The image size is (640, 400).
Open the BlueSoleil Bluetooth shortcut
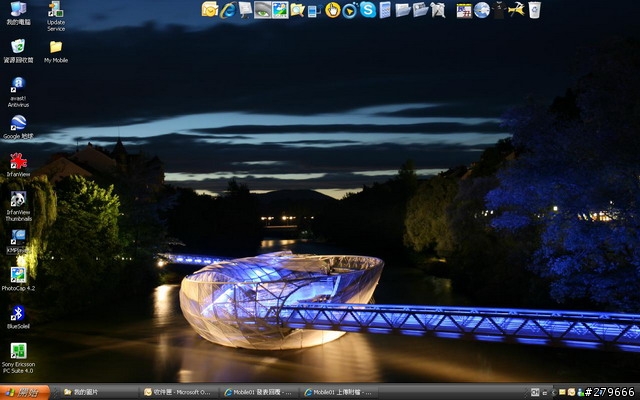point(18,318)
